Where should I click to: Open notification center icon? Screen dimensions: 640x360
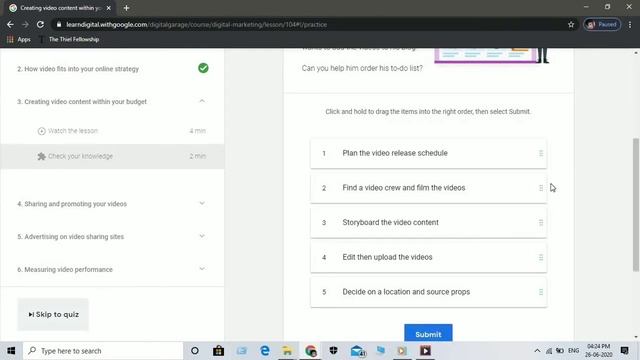[624, 351]
